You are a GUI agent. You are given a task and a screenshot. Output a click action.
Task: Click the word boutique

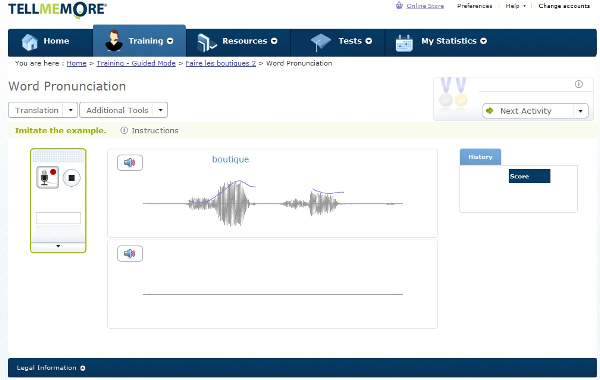point(231,159)
